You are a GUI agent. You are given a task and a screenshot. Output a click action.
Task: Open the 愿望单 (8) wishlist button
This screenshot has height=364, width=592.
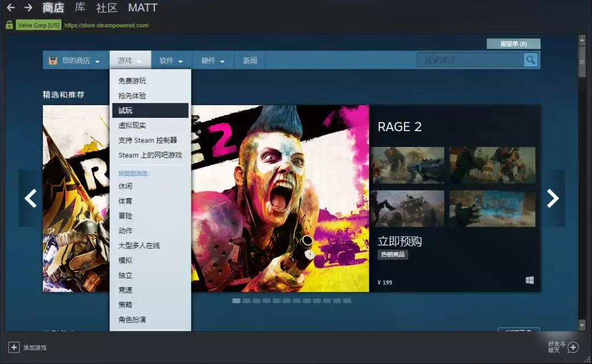pyautogui.click(x=514, y=44)
